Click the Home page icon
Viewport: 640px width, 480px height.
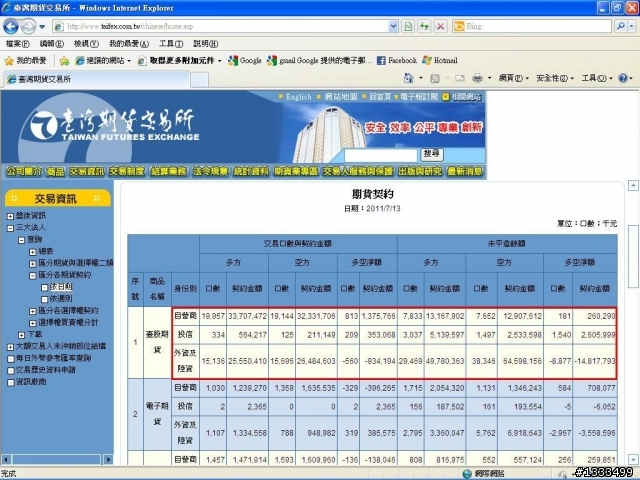408,78
